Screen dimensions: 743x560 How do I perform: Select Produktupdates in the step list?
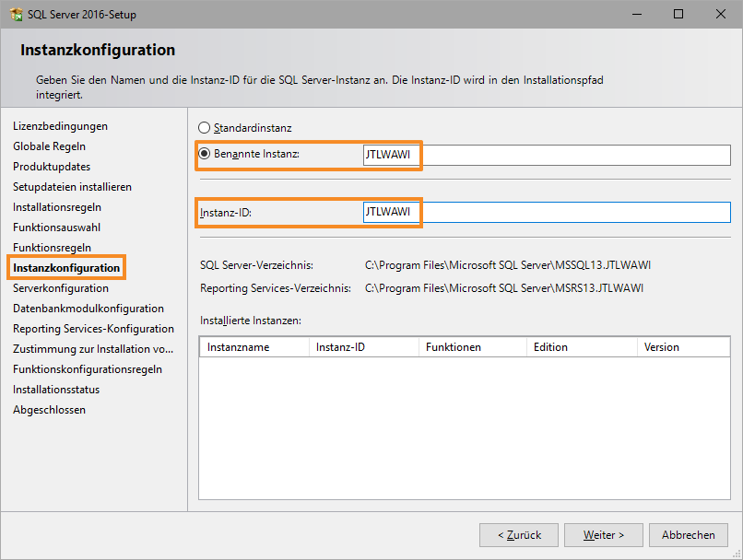(52, 167)
